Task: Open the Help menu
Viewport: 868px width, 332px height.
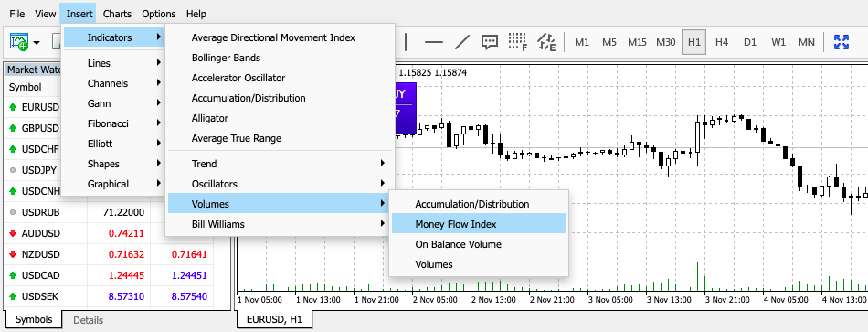Action: click(196, 14)
